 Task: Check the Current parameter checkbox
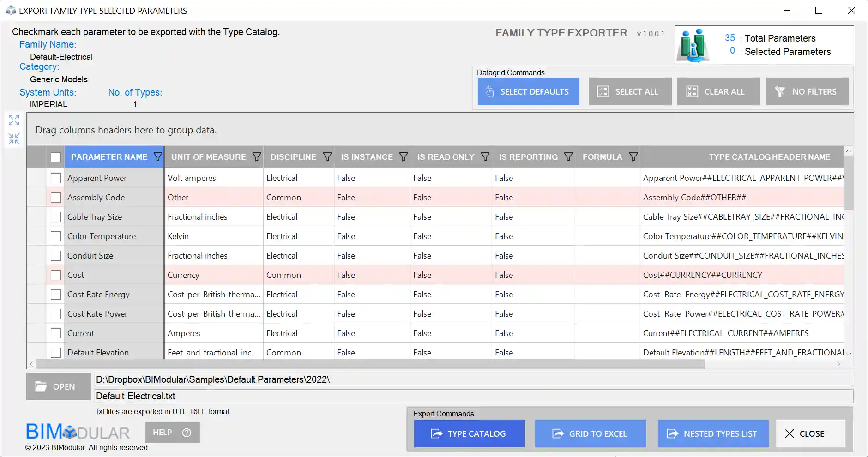pos(56,333)
